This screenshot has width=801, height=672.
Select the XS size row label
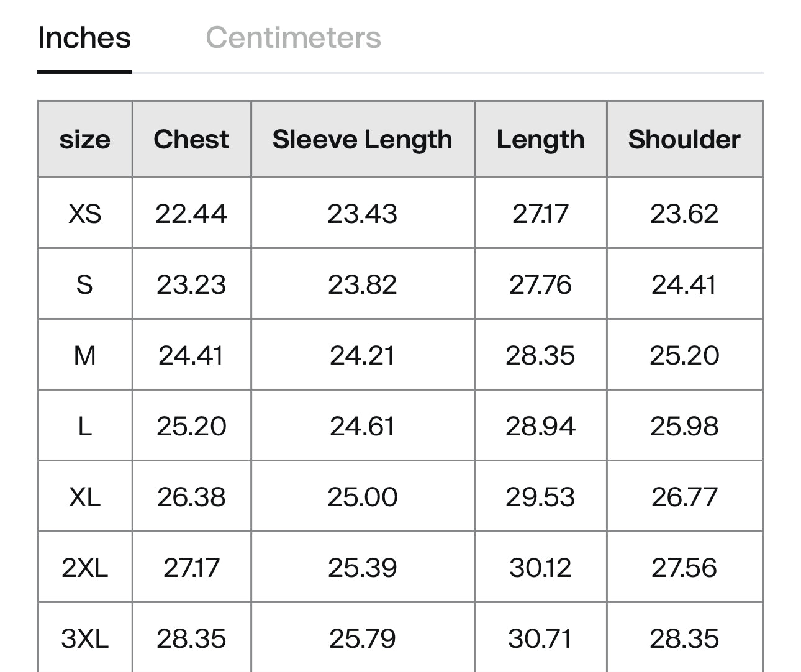click(x=85, y=214)
